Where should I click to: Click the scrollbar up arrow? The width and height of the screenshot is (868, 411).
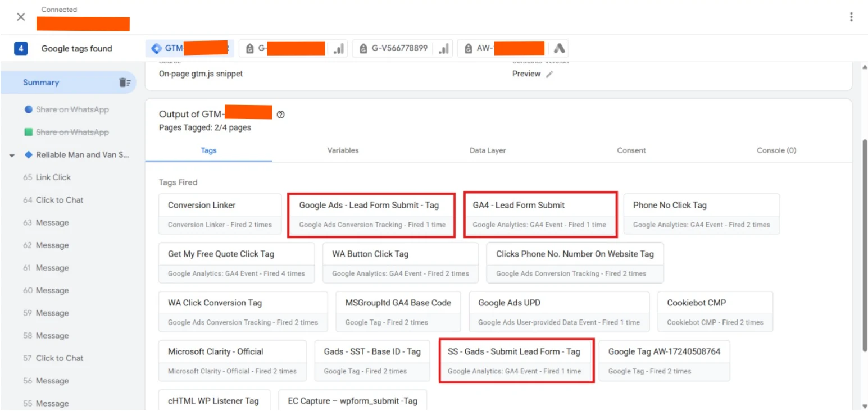coord(864,67)
